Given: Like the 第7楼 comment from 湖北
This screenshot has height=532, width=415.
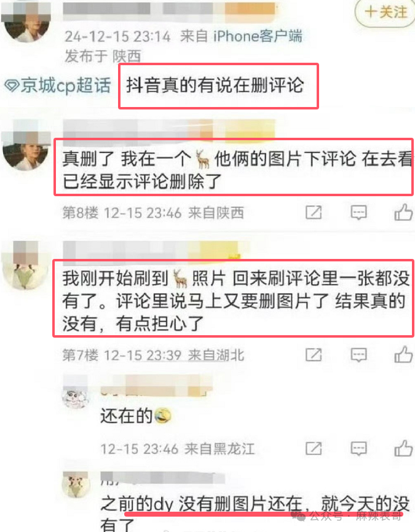Looking at the screenshot, I should 403,355.
